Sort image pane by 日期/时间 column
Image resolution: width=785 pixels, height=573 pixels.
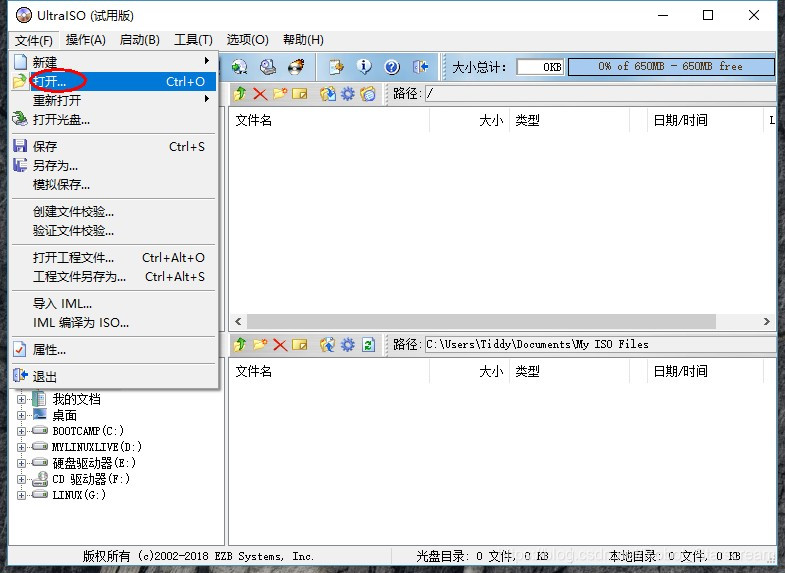coord(704,120)
